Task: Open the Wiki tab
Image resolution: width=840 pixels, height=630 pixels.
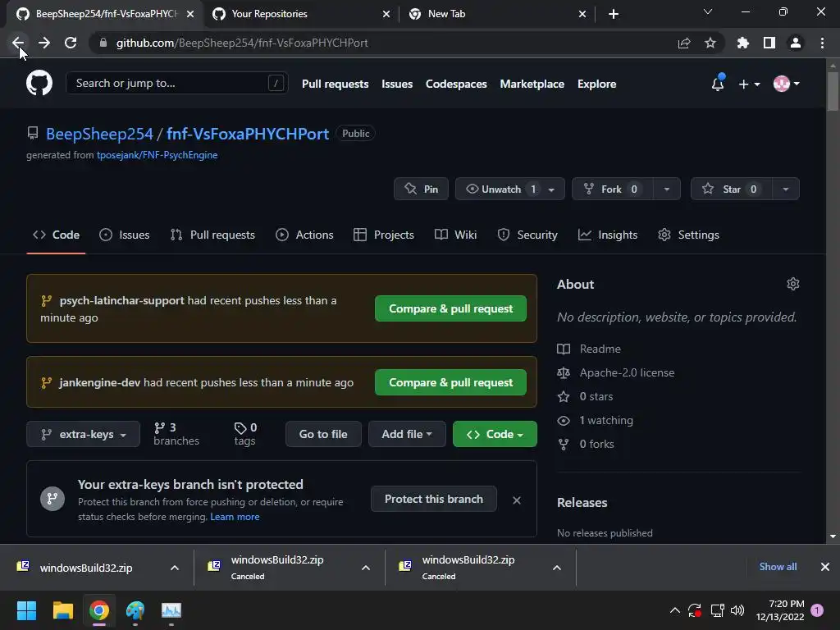Action: (x=455, y=235)
